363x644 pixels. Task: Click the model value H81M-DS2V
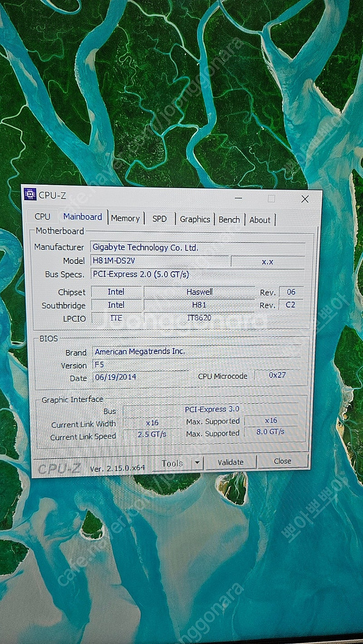click(x=159, y=261)
